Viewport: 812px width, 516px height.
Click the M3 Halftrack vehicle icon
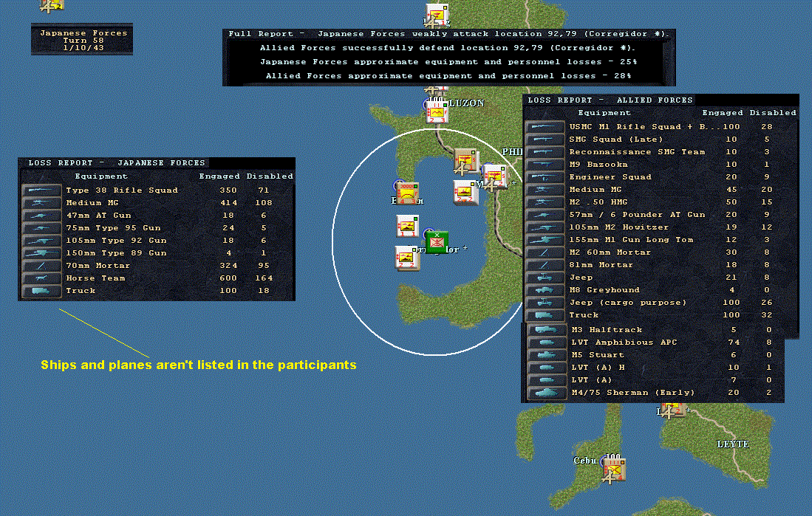click(547, 330)
